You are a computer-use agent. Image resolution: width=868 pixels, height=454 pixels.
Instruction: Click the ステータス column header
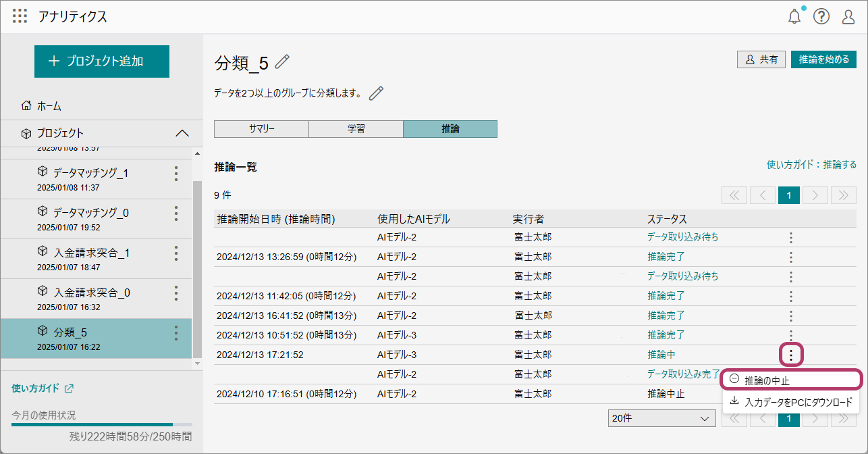coord(668,219)
